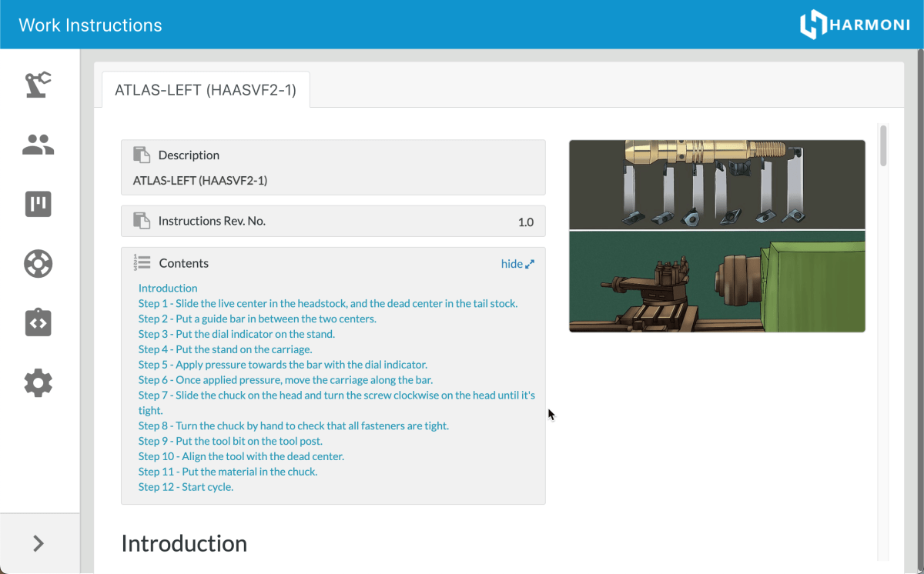Click the cutting tools image thumbnail

717,185
